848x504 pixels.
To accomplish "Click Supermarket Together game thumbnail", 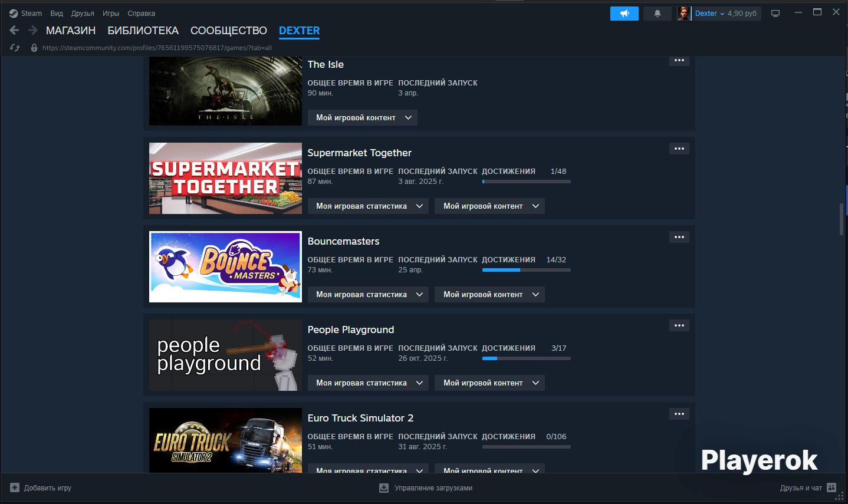I will point(225,178).
